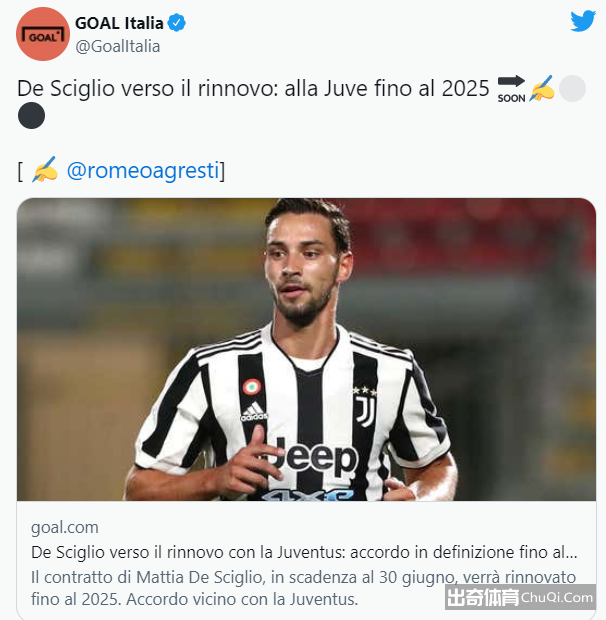Screen dimensions: 606x620
Task: Click the GOAL Italia account name
Action: click(119, 23)
